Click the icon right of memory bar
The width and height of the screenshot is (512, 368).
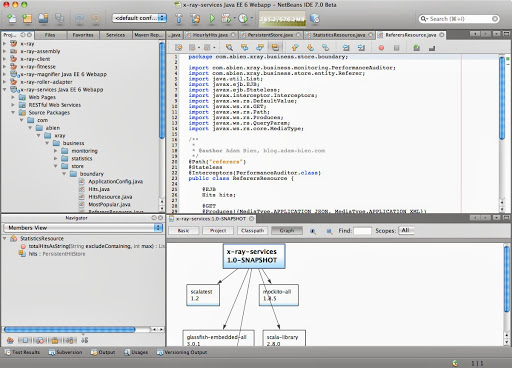point(315,18)
